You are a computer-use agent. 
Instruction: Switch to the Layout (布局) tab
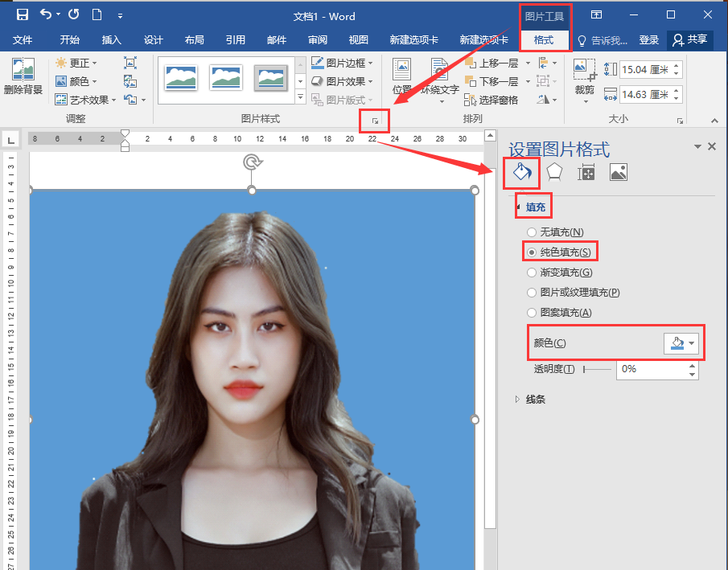coord(194,40)
